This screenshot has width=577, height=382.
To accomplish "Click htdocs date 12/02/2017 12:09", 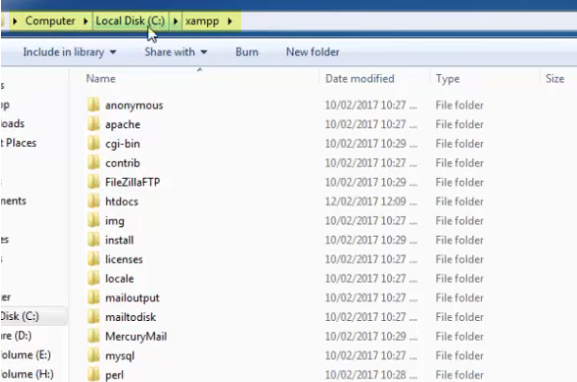I will coord(371,201).
